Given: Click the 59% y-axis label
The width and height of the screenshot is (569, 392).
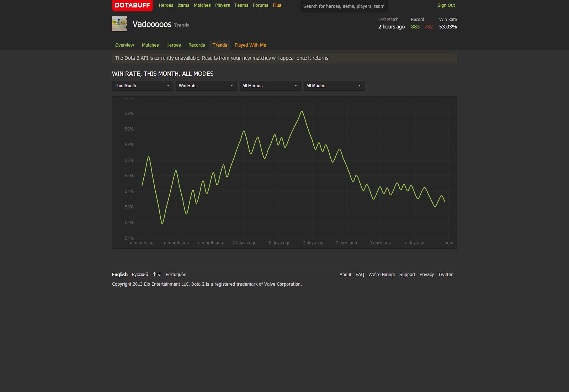Looking at the screenshot, I should pyautogui.click(x=129, y=113).
